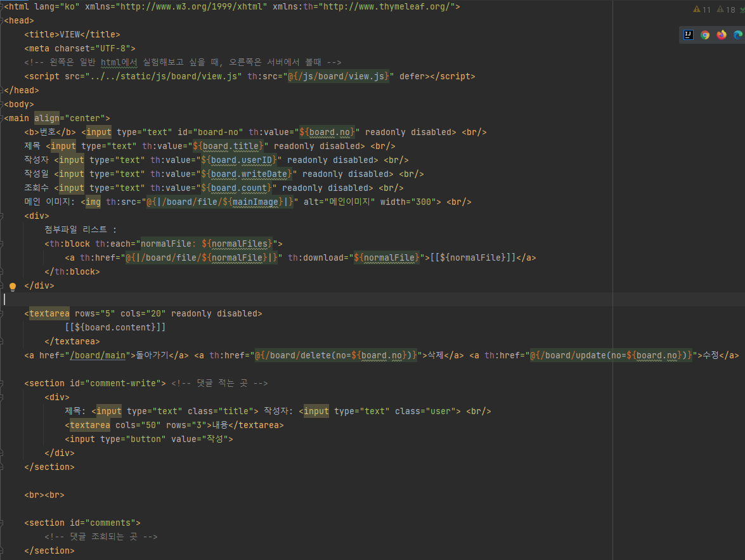Click the Korean HTML comment about 왼쪽은 일반 html
Viewport: 745px width, 560px height.
point(183,62)
